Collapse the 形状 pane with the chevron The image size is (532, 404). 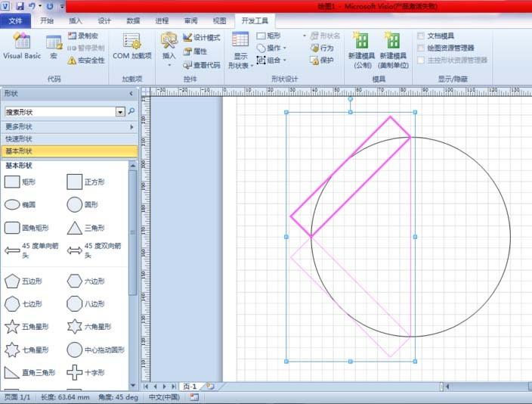[x=131, y=94]
